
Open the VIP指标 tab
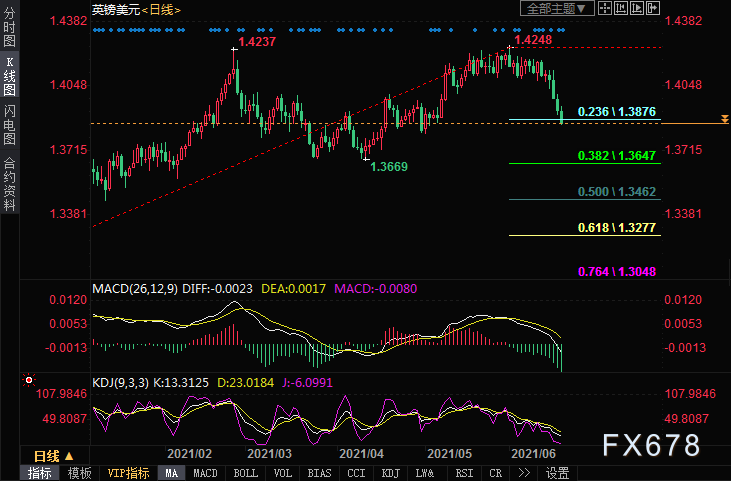pos(128,473)
